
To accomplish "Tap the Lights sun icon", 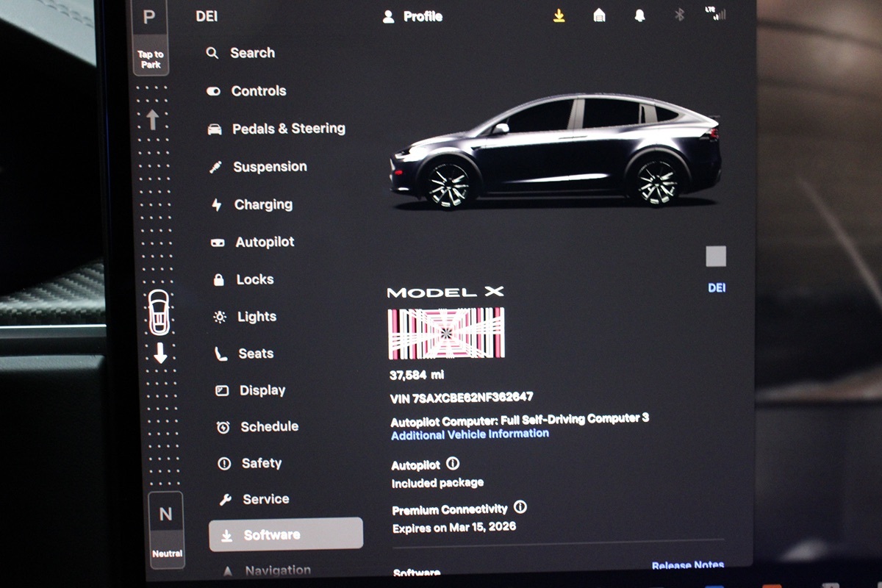I will [220, 317].
